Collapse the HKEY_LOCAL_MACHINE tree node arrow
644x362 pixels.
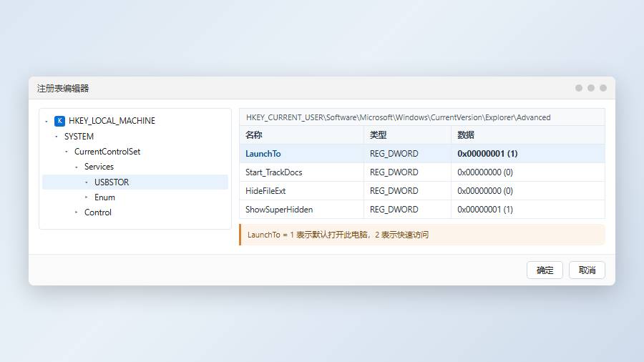(x=47, y=121)
